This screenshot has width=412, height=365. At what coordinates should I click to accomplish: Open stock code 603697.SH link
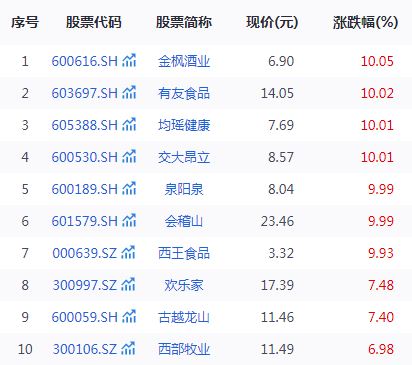[x=85, y=93]
